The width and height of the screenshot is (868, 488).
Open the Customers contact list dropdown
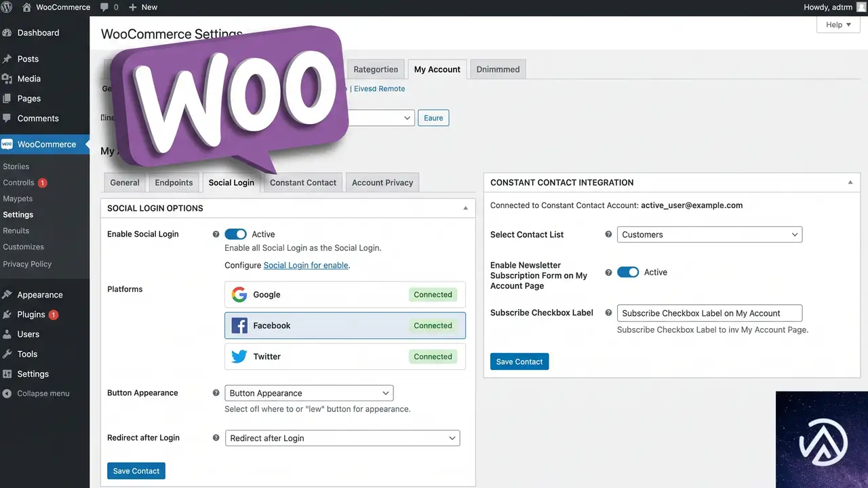point(709,235)
